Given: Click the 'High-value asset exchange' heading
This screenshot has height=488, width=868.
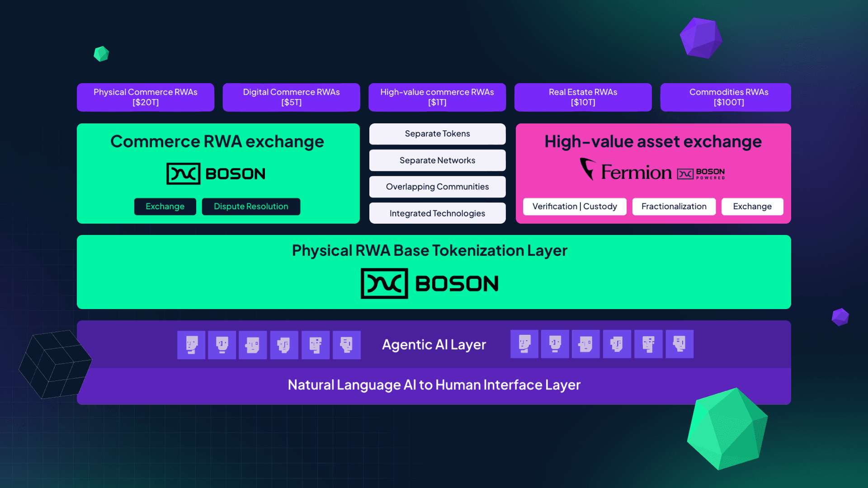Looking at the screenshot, I should tap(653, 142).
